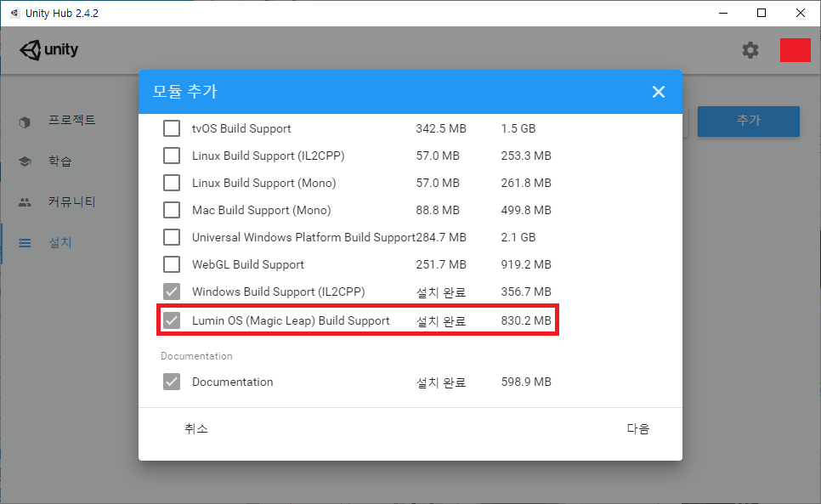Enable Universal Windows Platform Build Support

[172, 237]
